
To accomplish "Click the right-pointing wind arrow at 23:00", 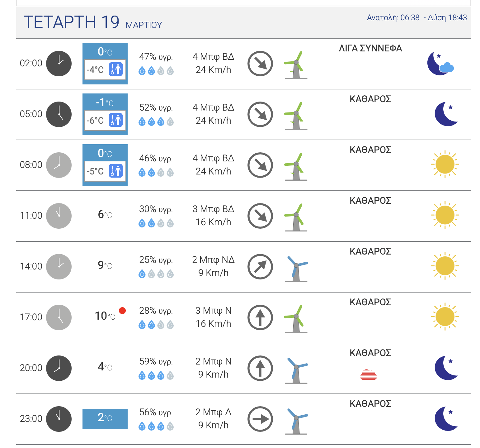I will click(260, 419).
